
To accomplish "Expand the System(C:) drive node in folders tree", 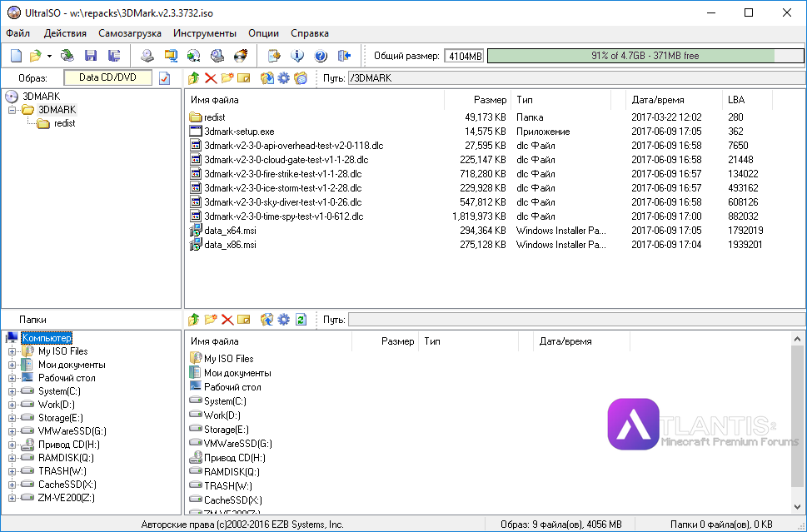I will click(x=12, y=391).
